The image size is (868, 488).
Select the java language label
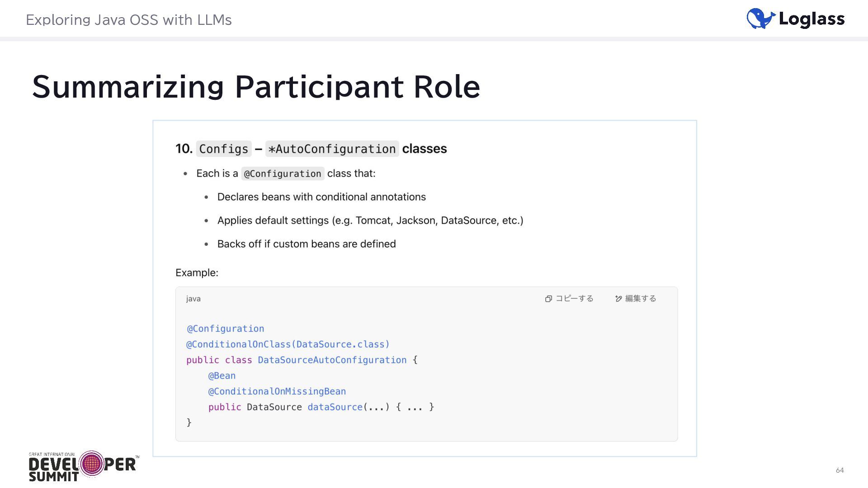coord(193,299)
